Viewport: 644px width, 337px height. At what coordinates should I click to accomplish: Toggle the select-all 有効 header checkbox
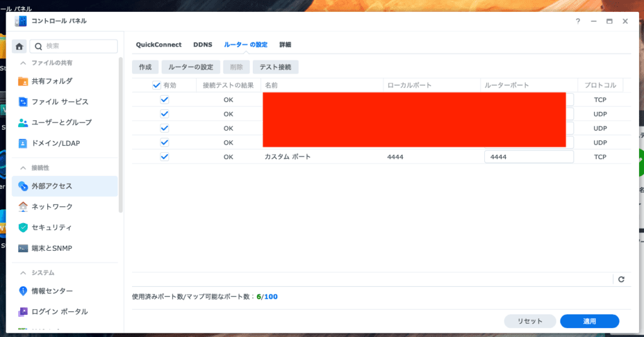157,86
